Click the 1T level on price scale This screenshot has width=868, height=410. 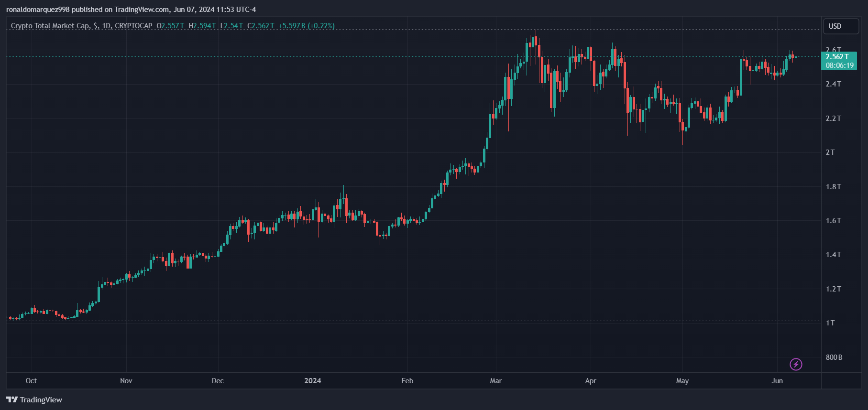tap(830, 323)
